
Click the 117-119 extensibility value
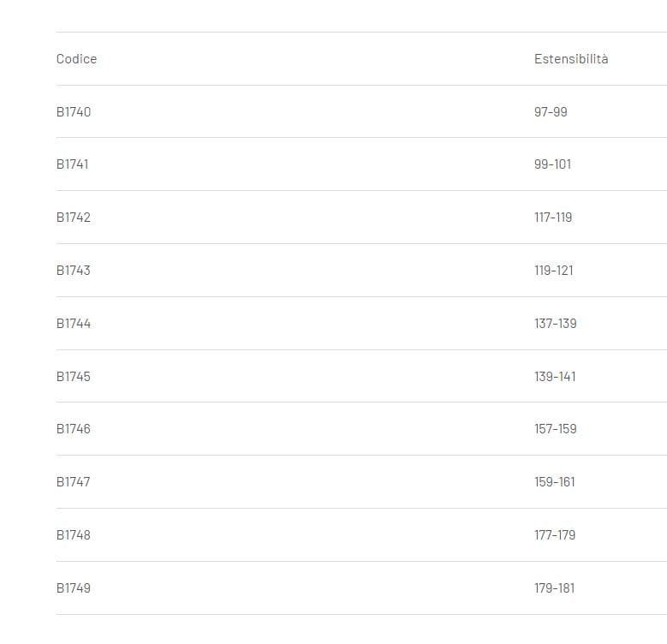[553, 218]
